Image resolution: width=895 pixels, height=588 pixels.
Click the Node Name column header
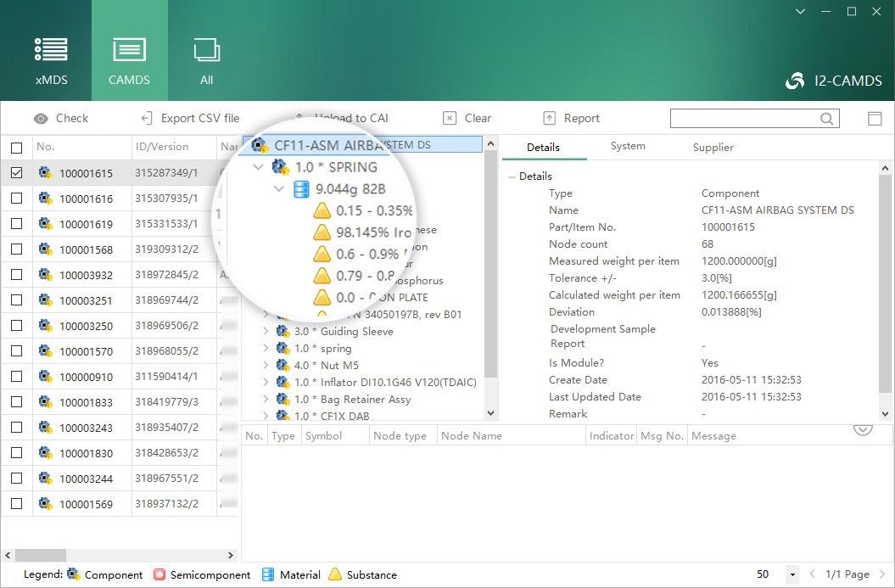click(x=512, y=435)
